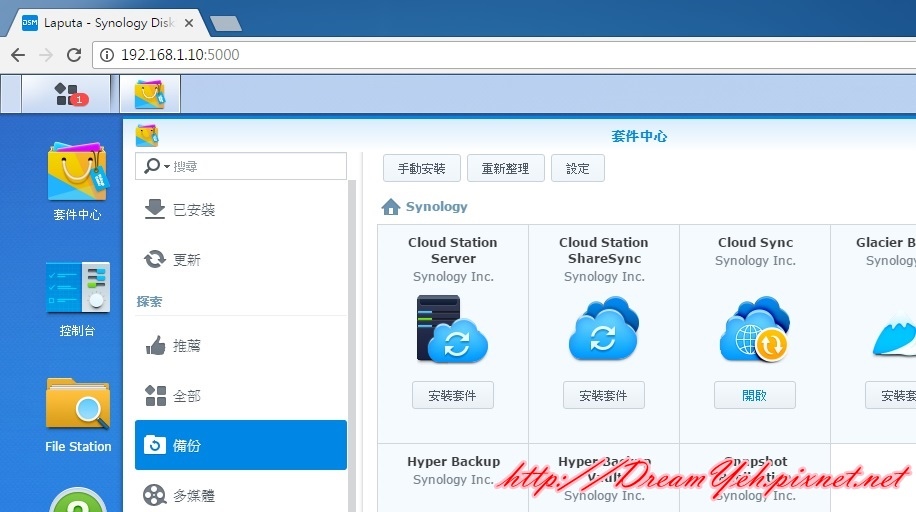Click the Cloud Sync package icon
This screenshot has height=512, width=916.
tap(755, 329)
